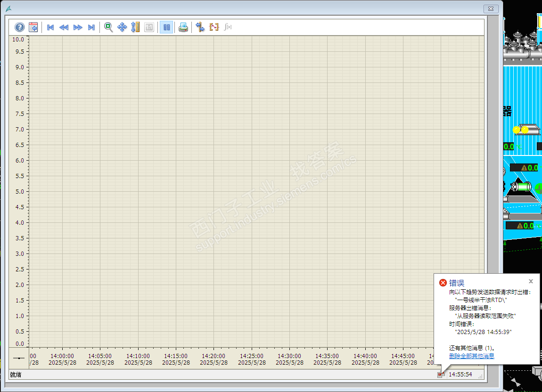Dismiss the error balloon with its X
The image size is (542, 392).
pos(531,281)
